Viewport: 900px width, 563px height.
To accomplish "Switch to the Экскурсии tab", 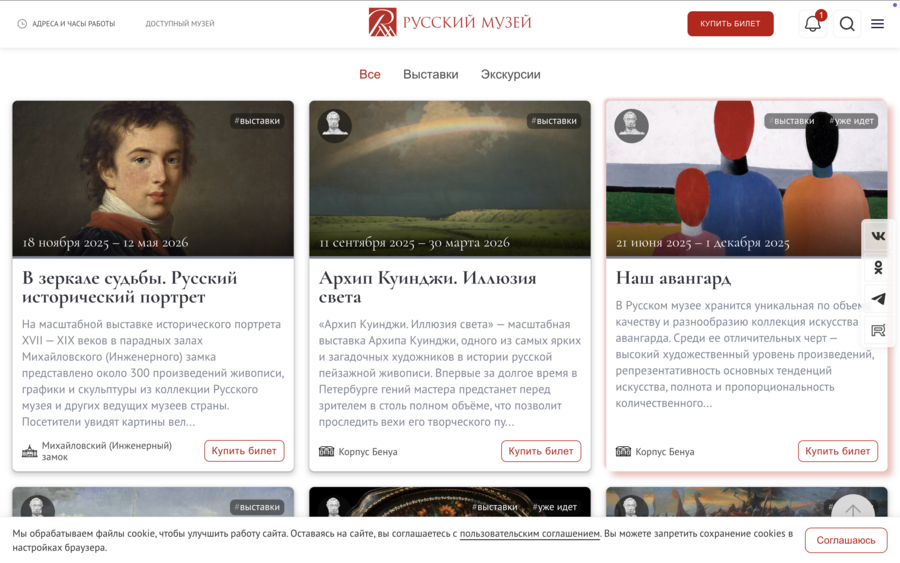I will [510, 74].
